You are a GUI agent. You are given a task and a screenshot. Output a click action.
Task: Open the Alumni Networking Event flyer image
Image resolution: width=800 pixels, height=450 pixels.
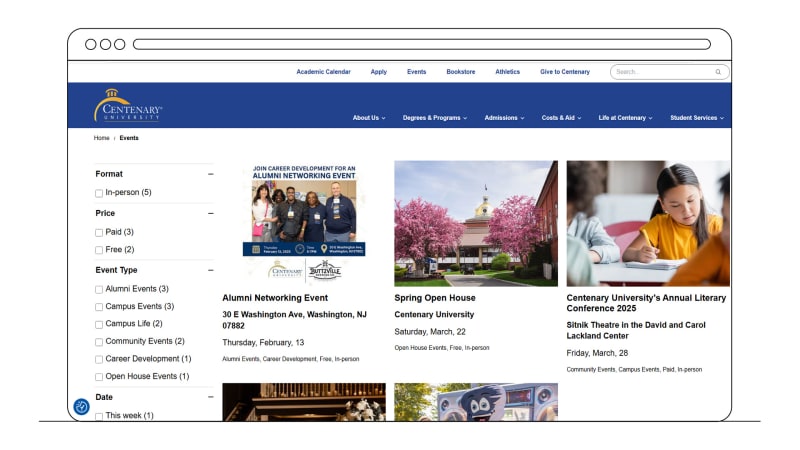[304, 223]
